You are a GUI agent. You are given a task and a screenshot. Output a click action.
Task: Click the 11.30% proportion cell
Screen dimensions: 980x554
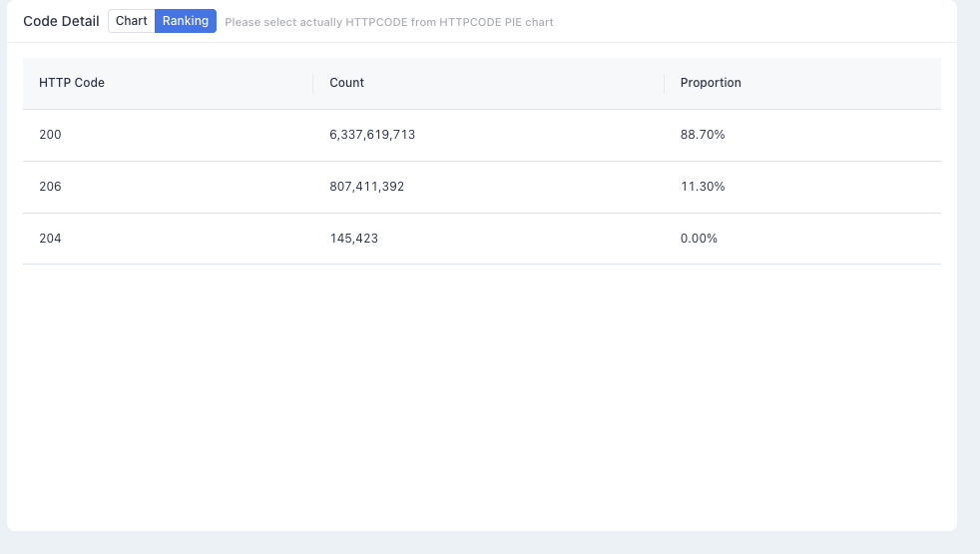703,187
